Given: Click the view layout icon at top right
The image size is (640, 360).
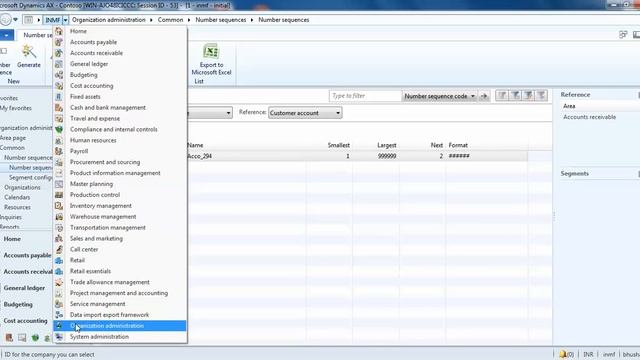Looking at the screenshot, I should [x=623, y=35].
